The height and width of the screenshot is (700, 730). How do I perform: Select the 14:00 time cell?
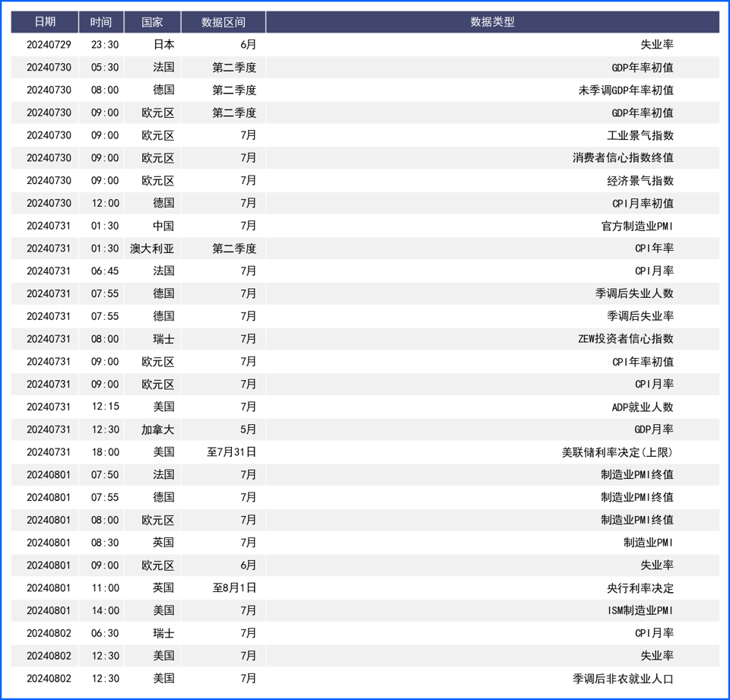(105, 610)
